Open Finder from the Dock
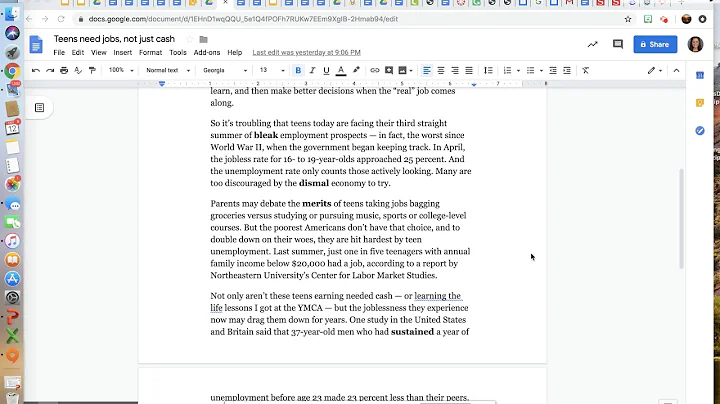This screenshot has width=720, height=404. [12, 14]
